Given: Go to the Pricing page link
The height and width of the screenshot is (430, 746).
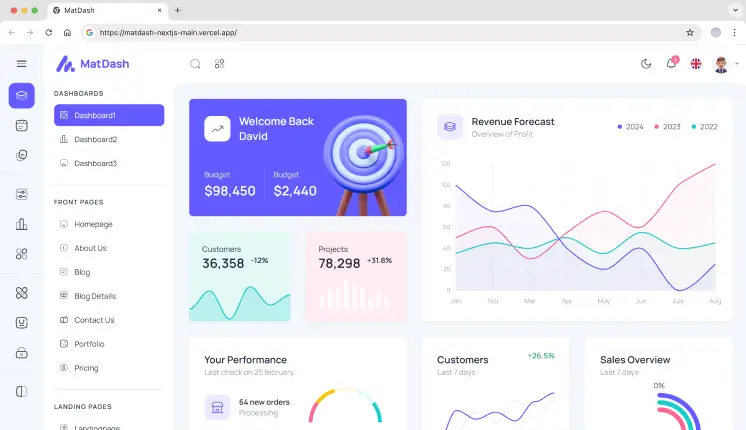Looking at the screenshot, I should [86, 368].
